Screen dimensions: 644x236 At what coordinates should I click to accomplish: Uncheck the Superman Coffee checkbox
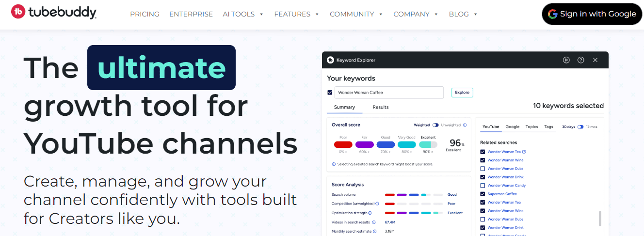[x=483, y=194]
